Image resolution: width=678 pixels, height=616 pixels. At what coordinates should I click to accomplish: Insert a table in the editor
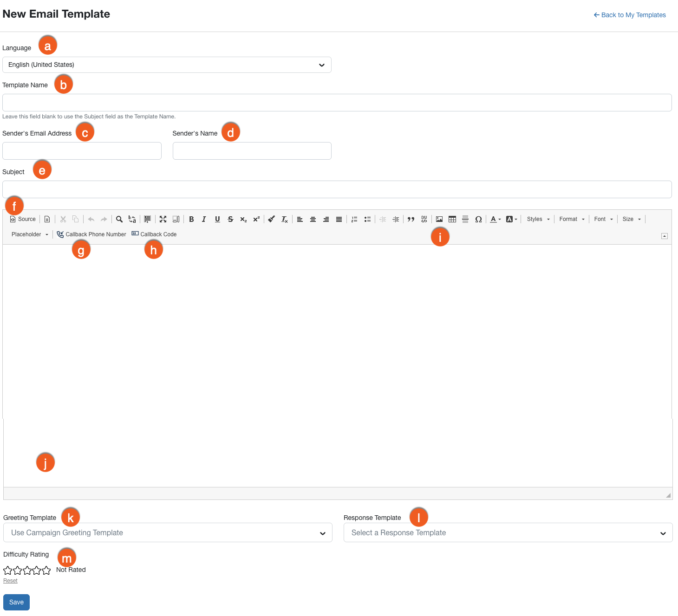click(452, 219)
